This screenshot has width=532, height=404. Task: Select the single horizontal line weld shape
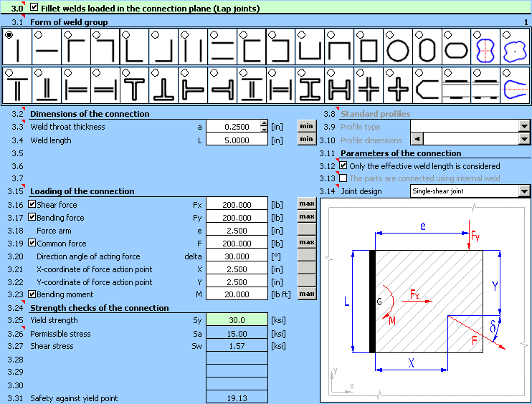click(x=47, y=47)
